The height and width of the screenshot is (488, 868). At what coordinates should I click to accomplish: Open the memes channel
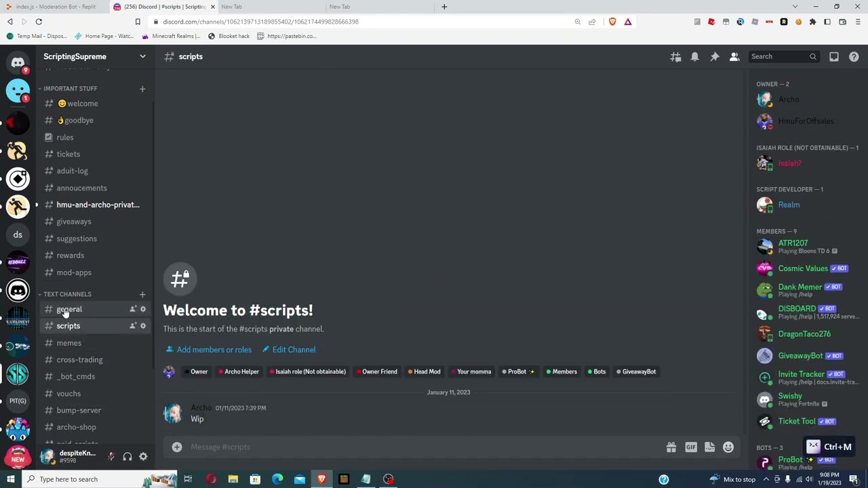pos(95,343)
